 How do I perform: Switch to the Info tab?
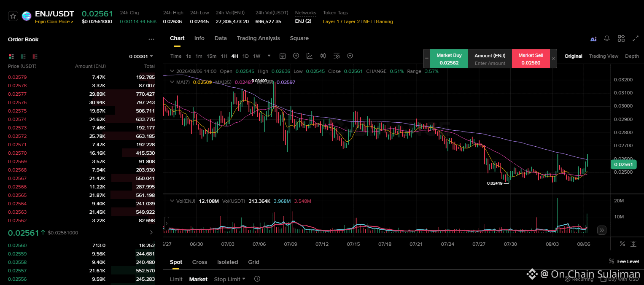(199, 38)
